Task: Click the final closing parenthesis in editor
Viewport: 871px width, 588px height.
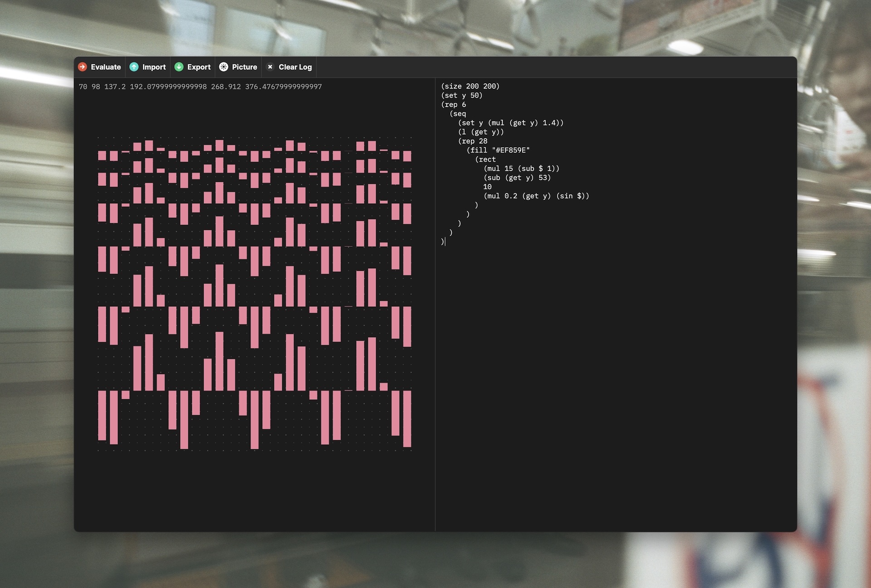Action: (x=442, y=242)
